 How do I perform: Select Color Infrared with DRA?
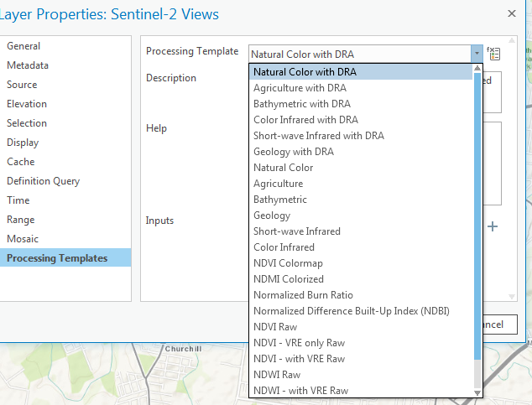point(361,120)
